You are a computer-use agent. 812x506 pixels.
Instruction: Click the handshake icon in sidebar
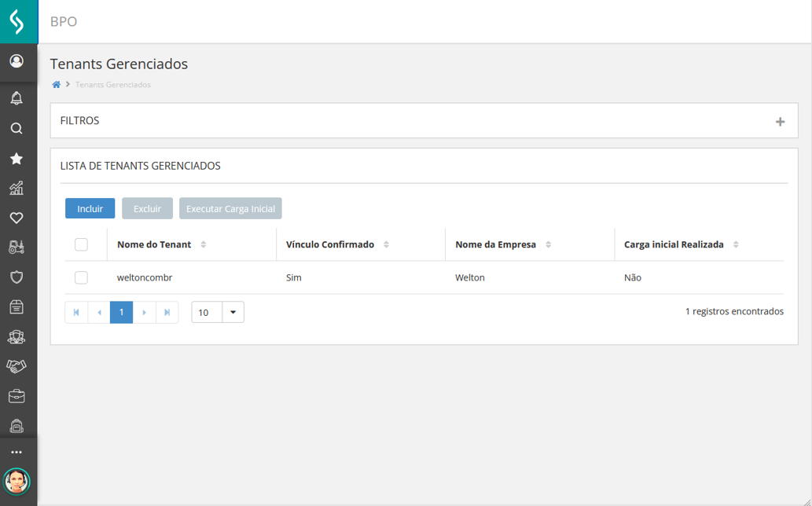(17, 366)
